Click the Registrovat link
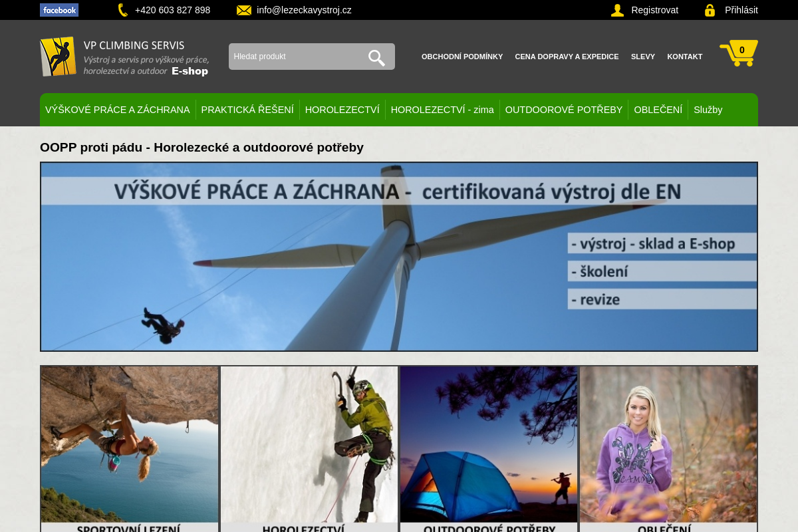This screenshot has width=798, height=532. (654, 10)
